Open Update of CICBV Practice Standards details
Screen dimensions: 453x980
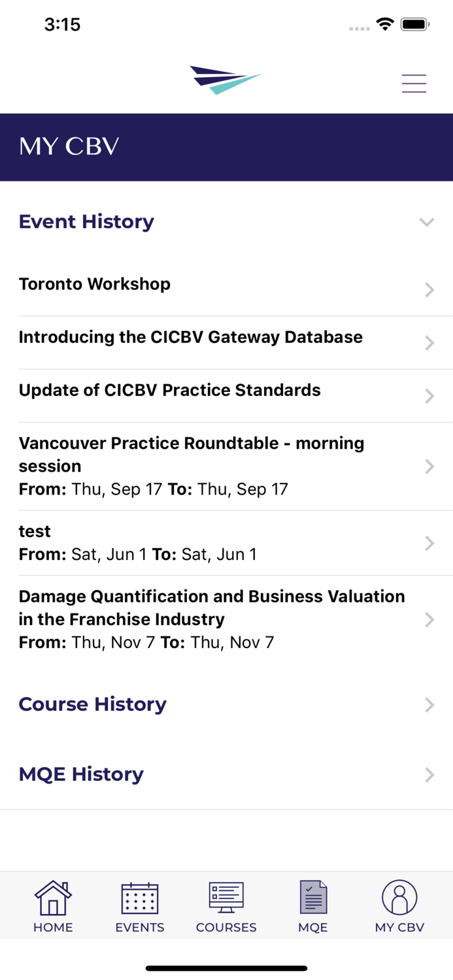tap(226, 390)
